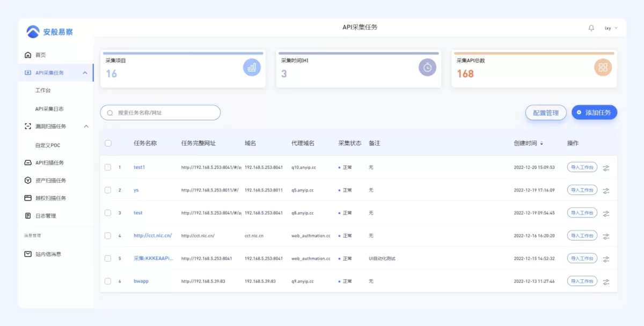Check the checkbox for bwapp row
Image resolution: width=644 pixels, height=326 pixels.
[x=108, y=281]
